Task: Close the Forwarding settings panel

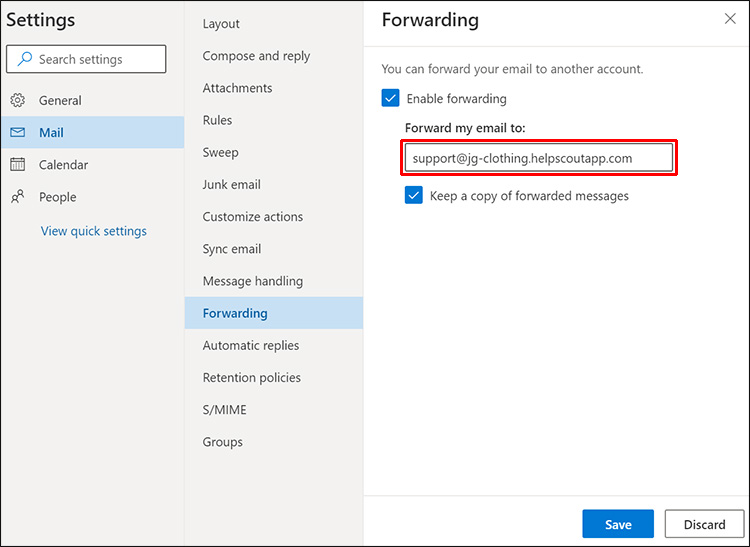Action: 730,19
